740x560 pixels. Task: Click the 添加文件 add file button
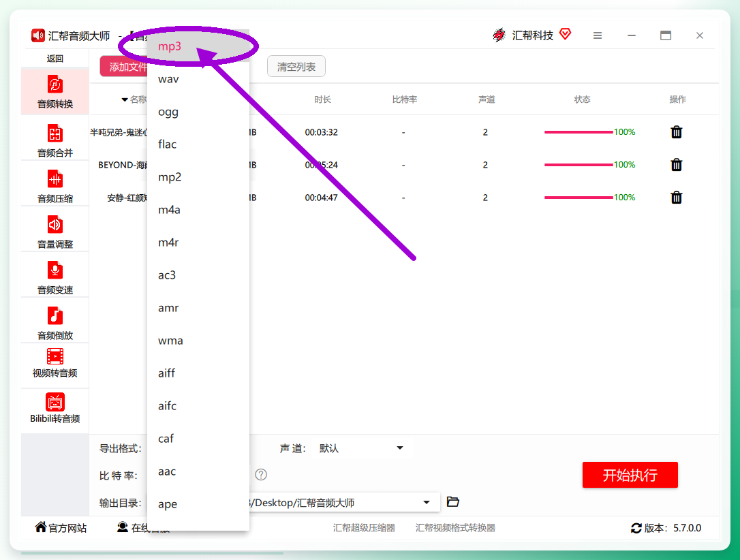click(x=123, y=67)
